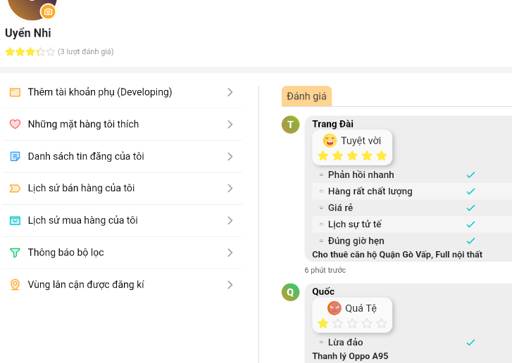Screen dimensions: 512x363
Task: Click Quốc's green Q avatar
Action: click(291, 292)
